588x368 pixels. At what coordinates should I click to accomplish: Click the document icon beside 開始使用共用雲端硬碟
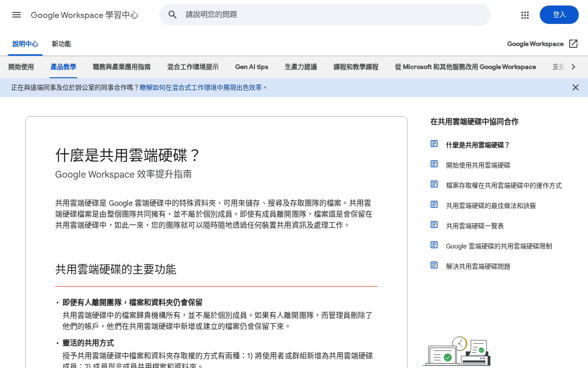click(434, 164)
